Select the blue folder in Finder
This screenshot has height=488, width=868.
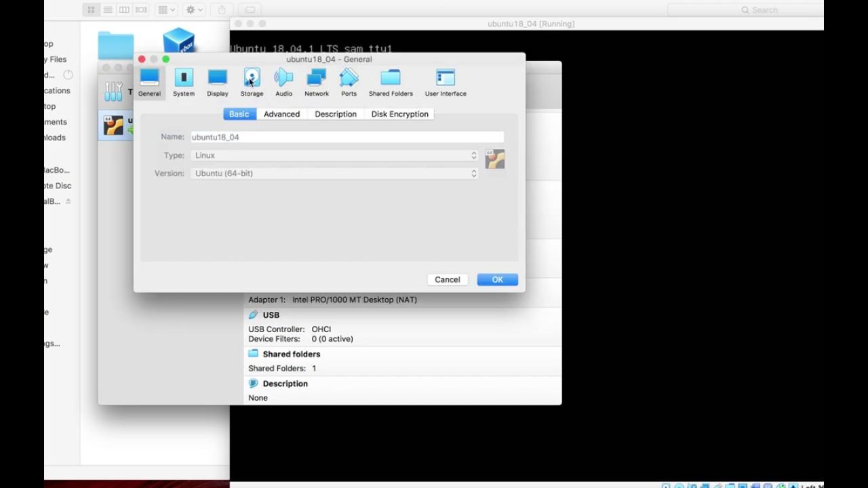click(x=116, y=45)
